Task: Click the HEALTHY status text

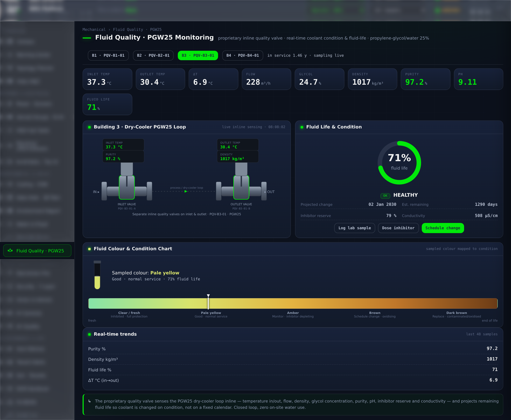Action: [x=405, y=195]
